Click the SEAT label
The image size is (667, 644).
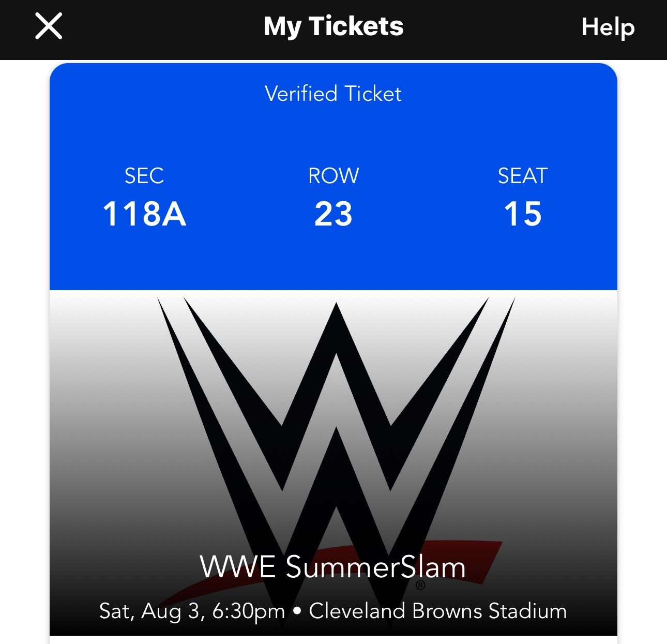(522, 176)
